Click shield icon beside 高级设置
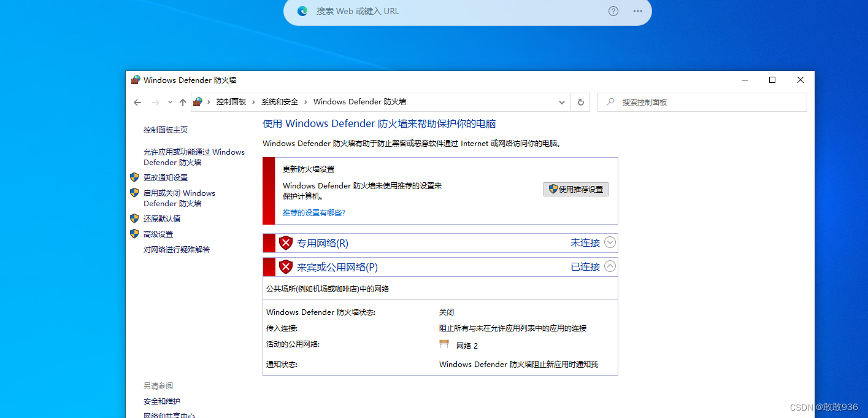This screenshot has width=868, height=418. point(134,234)
